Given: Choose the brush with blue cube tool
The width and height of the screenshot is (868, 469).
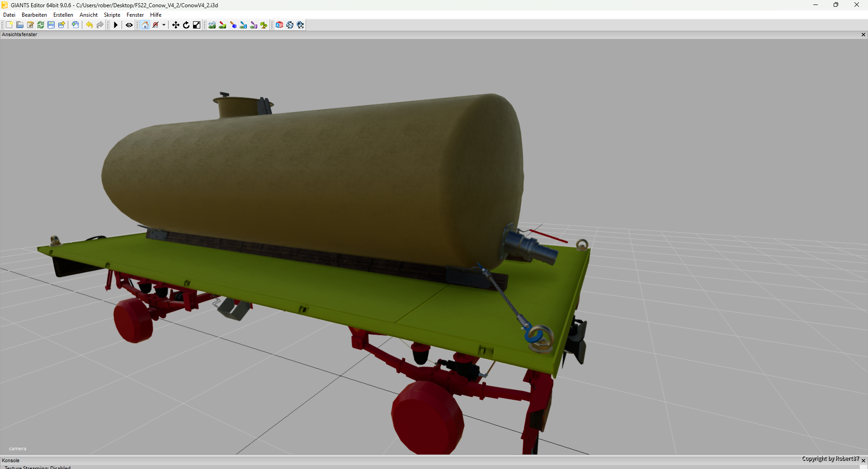Looking at the screenshot, I should pos(233,25).
